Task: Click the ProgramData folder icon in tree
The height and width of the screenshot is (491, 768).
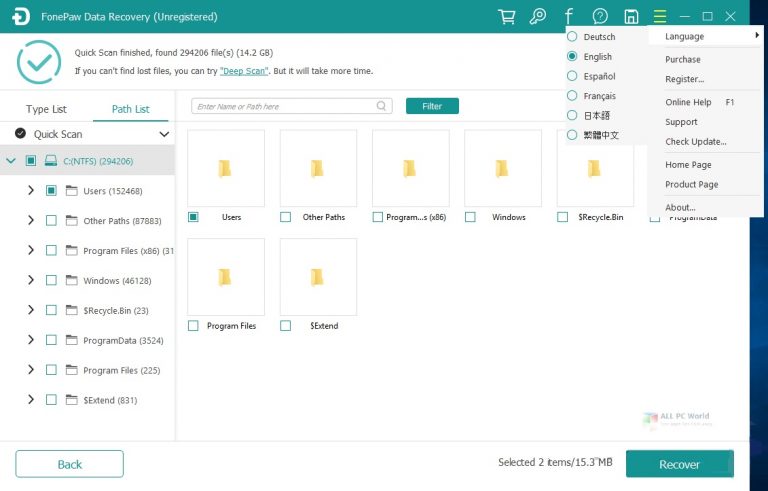Action: pyautogui.click(x=72, y=340)
